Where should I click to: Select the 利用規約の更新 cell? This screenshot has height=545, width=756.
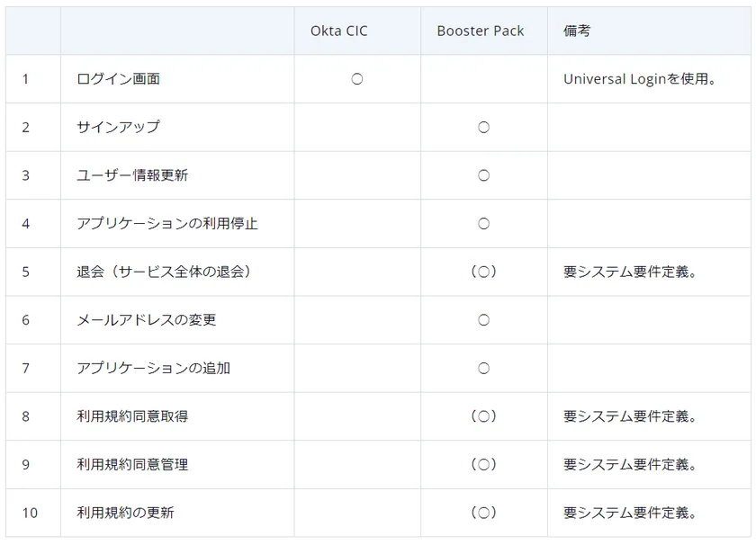pos(126,513)
